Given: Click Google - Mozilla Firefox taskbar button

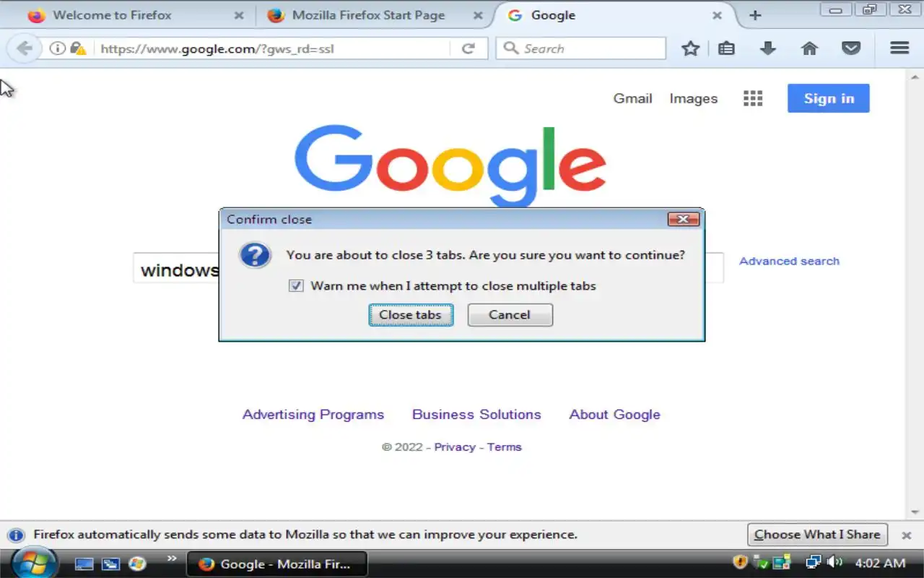Looking at the screenshot, I should point(277,564).
